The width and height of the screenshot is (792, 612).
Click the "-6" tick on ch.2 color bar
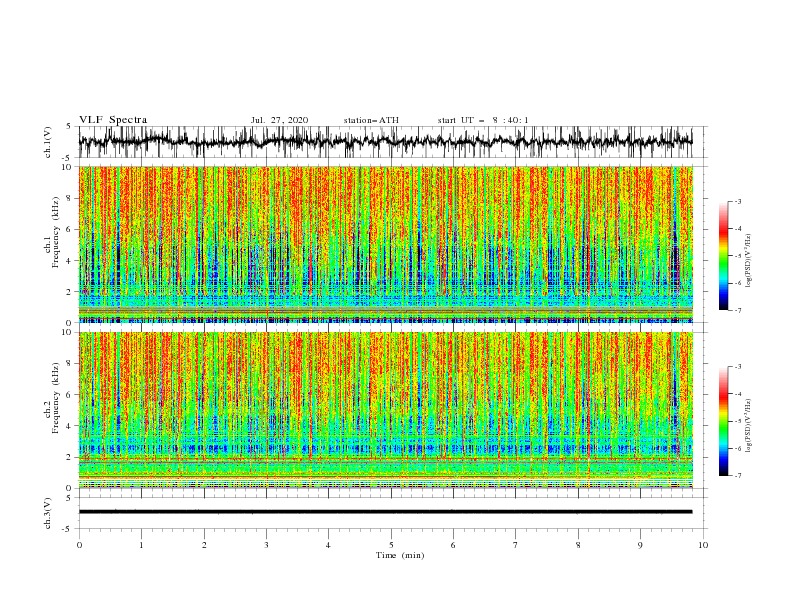pyautogui.click(x=737, y=448)
